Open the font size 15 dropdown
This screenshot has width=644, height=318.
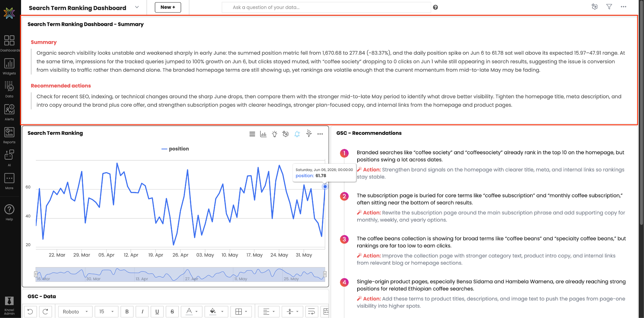click(107, 311)
